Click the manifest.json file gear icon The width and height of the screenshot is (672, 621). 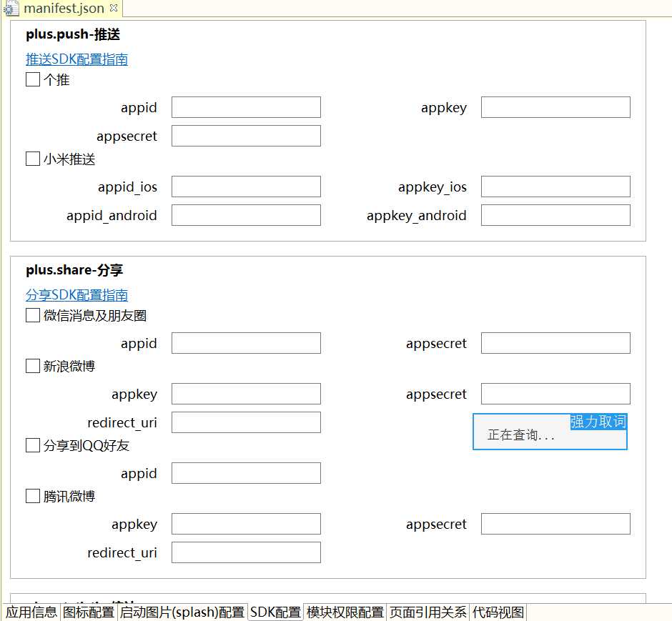pyautogui.click(x=11, y=9)
